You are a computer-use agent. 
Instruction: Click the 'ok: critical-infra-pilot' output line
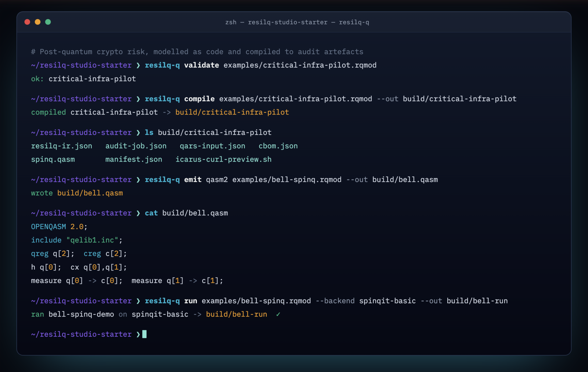click(83, 79)
